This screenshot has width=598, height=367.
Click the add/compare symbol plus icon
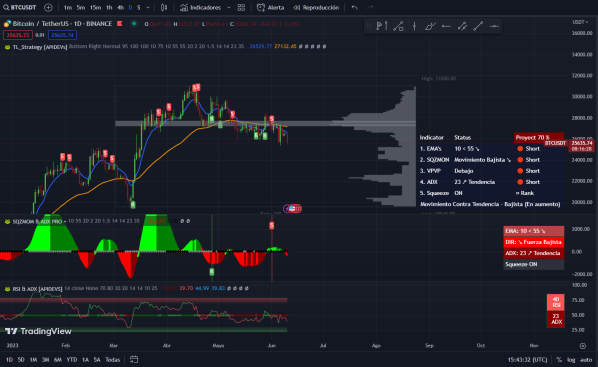coord(48,7)
